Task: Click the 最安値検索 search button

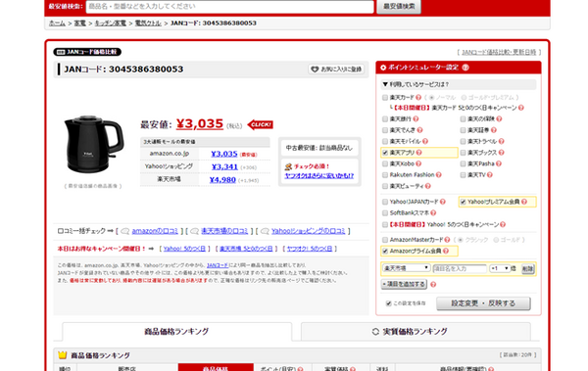Action: tap(399, 7)
